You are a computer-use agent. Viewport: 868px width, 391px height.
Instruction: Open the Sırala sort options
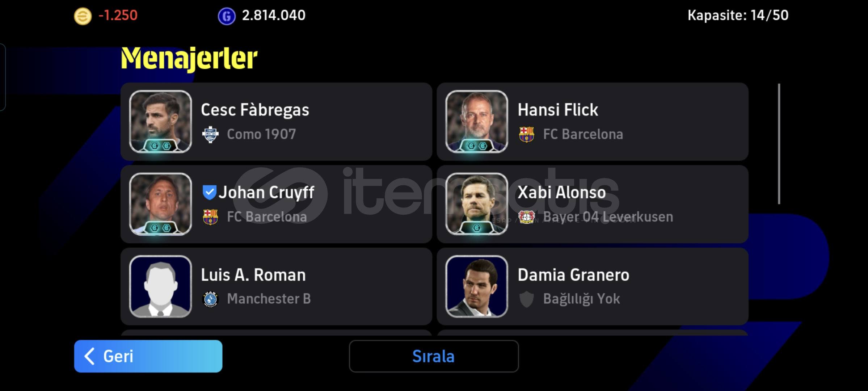click(x=434, y=356)
